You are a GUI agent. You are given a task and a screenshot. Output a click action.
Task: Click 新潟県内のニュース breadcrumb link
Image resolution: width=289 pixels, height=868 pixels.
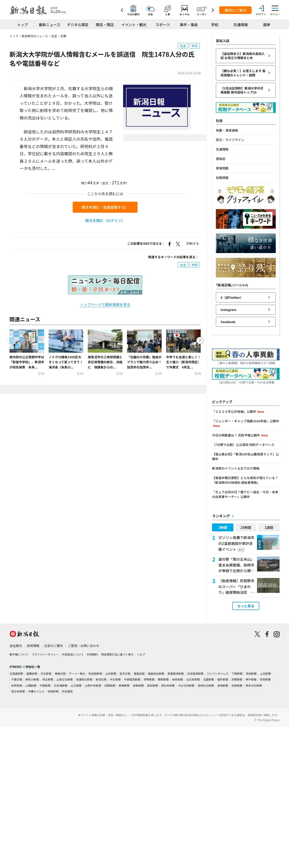[x=35, y=36]
